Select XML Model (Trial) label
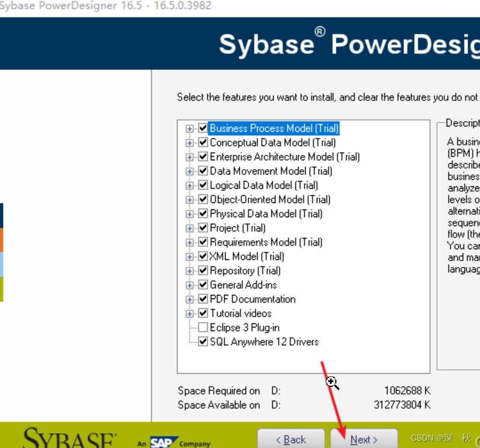480x448 pixels. (247, 256)
